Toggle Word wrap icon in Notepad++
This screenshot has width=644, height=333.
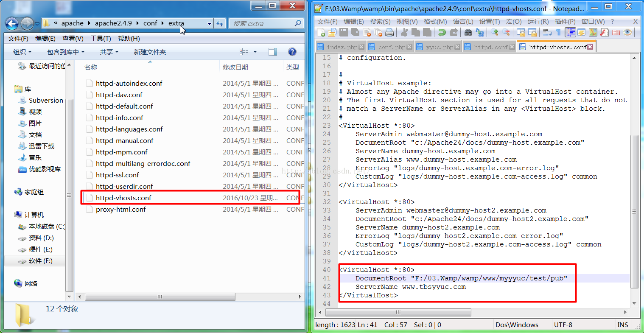[547, 32]
